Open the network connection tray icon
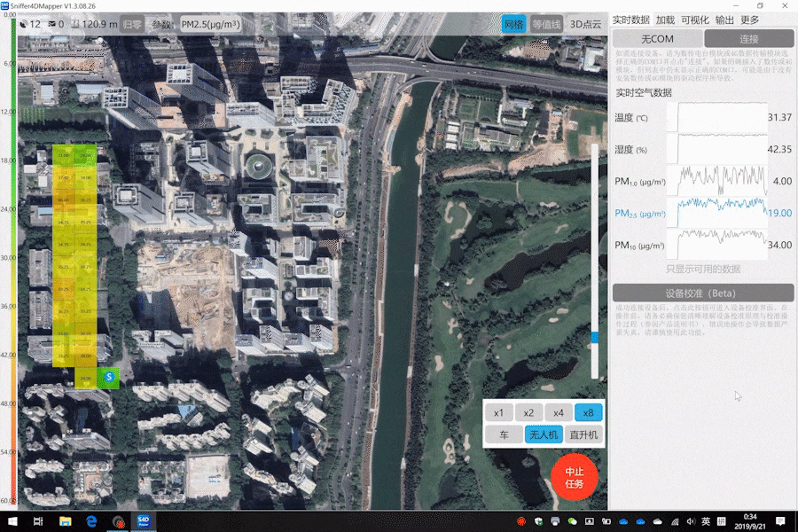The height and width of the screenshot is (532, 798). coord(675,521)
